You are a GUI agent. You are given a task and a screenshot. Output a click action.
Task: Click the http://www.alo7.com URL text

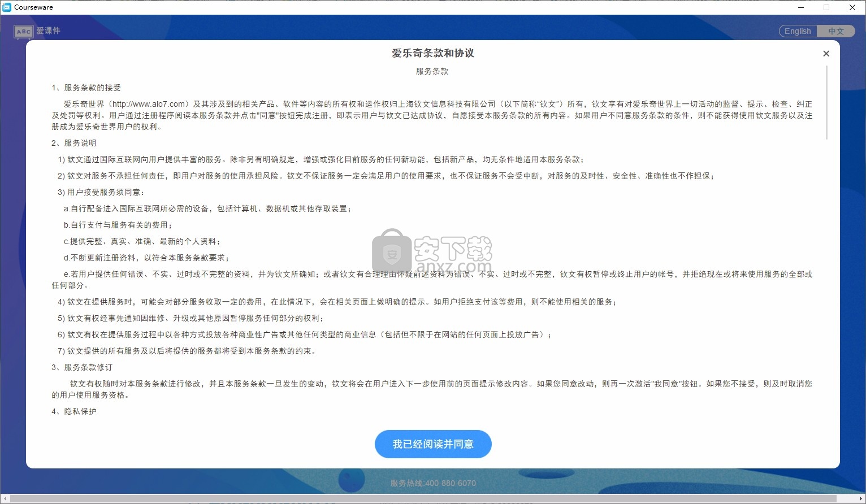tap(149, 104)
